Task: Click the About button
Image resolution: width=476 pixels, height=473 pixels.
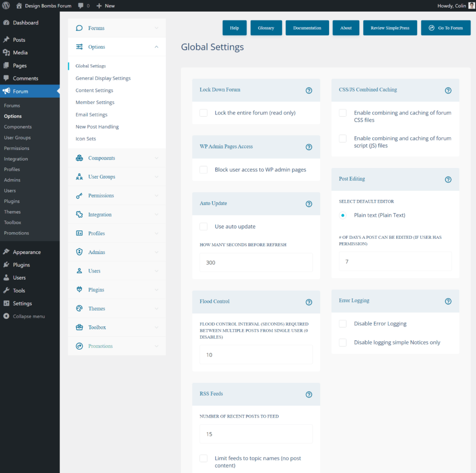Action: (346, 28)
